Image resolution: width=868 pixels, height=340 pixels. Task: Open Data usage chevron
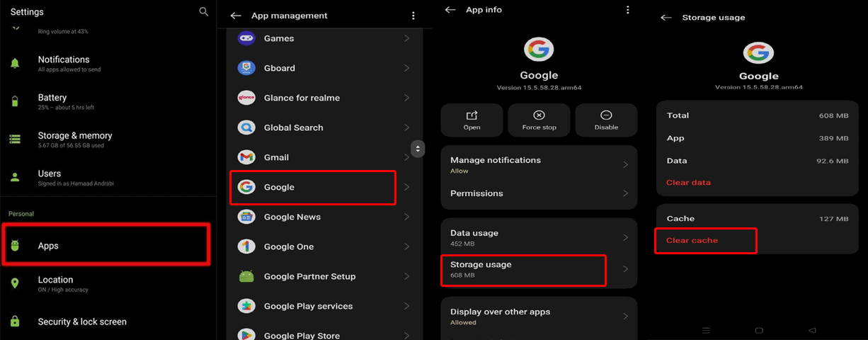tap(625, 237)
